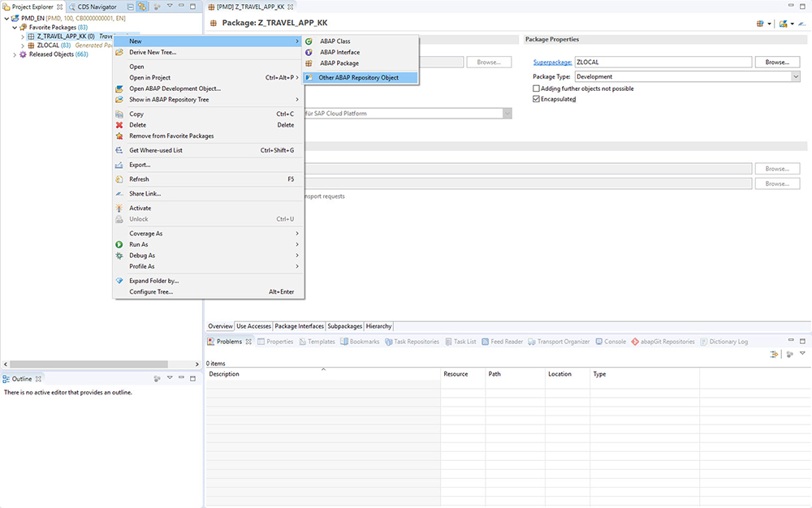Activate the object from the context menu
Image resolution: width=812 pixels, height=508 pixels.
tap(140, 208)
